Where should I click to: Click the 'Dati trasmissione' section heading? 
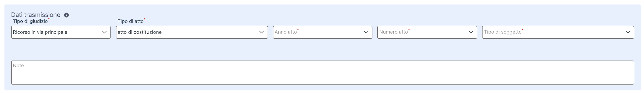coord(36,15)
